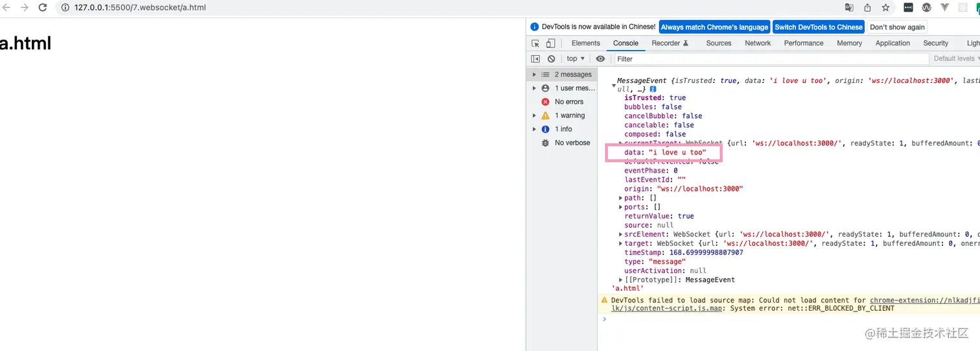The width and height of the screenshot is (980, 351).
Task: Expand the 1 user messages group
Action: tap(534, 88)
